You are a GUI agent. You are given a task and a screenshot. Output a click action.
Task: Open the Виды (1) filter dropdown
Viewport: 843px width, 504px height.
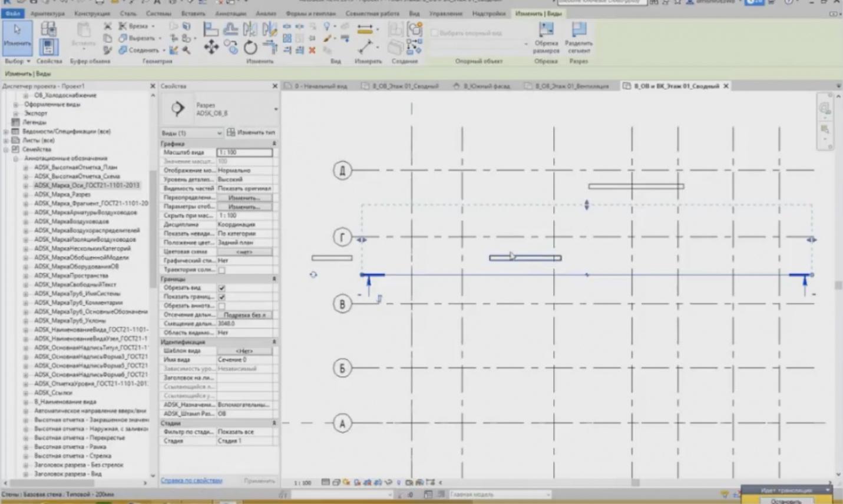click(191, 132)
